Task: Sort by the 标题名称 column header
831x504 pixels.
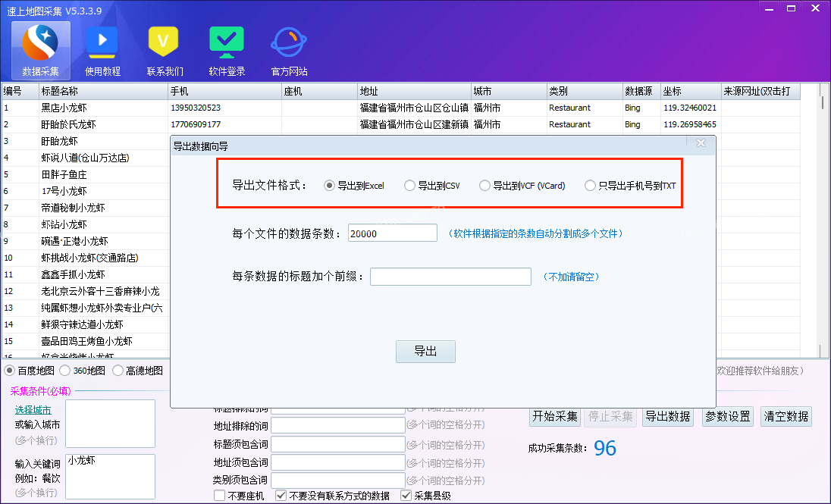Action: pos(103,91)
